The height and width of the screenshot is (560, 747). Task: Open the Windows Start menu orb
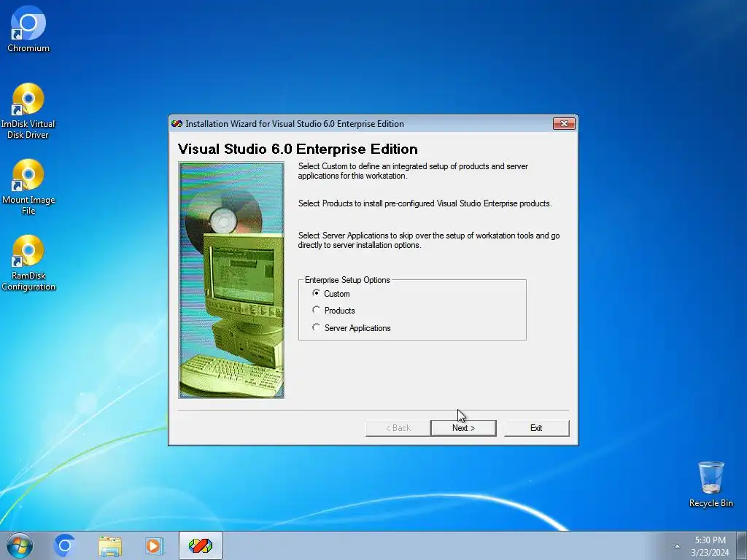pyautogui.click(x=20, y=545)
